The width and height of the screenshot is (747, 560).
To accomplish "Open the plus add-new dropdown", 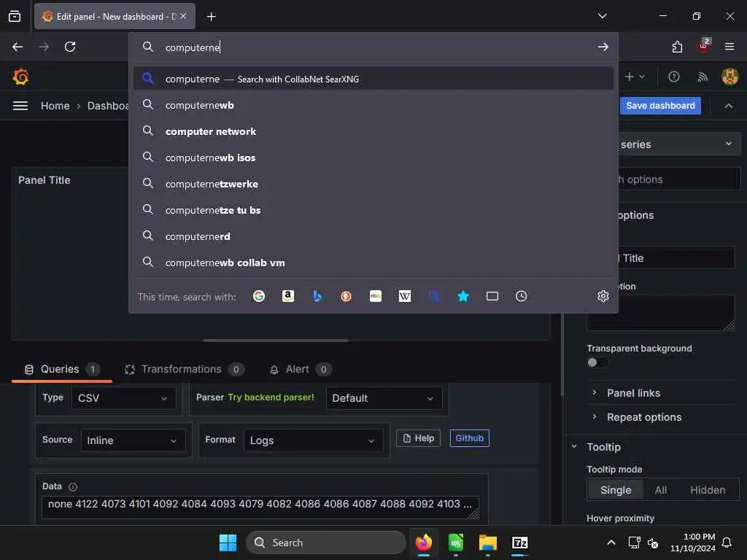I will (x=635, y=77).
